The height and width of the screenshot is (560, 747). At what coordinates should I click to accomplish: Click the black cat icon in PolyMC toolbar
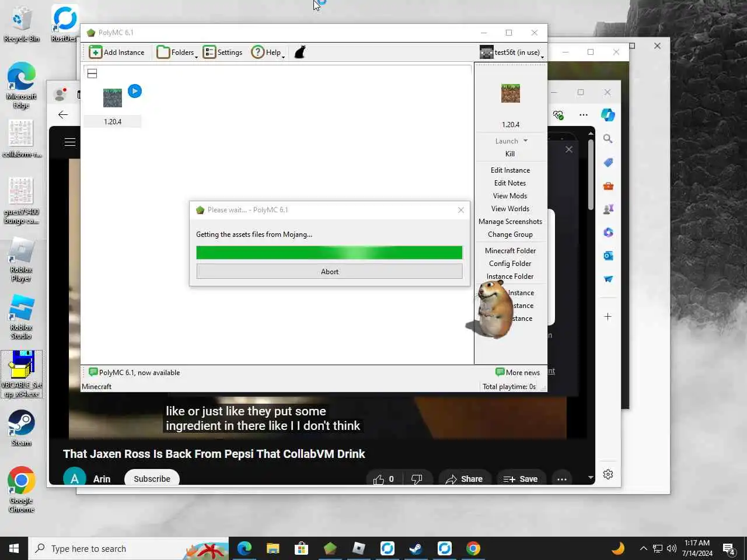tap(300, 52)
